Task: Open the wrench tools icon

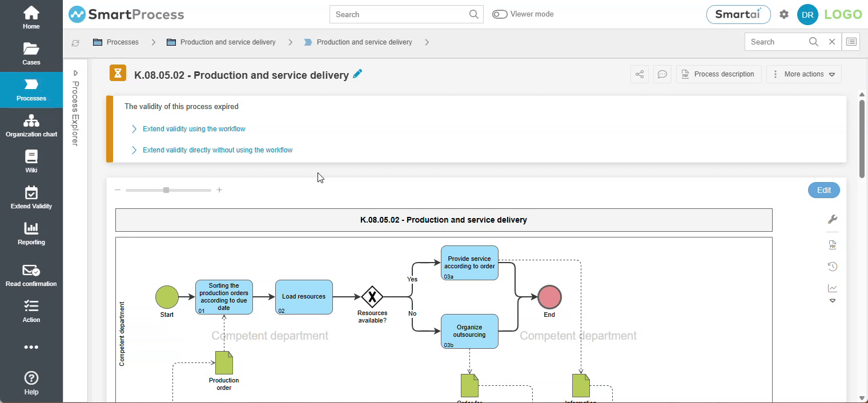Action: pos(833,219)
